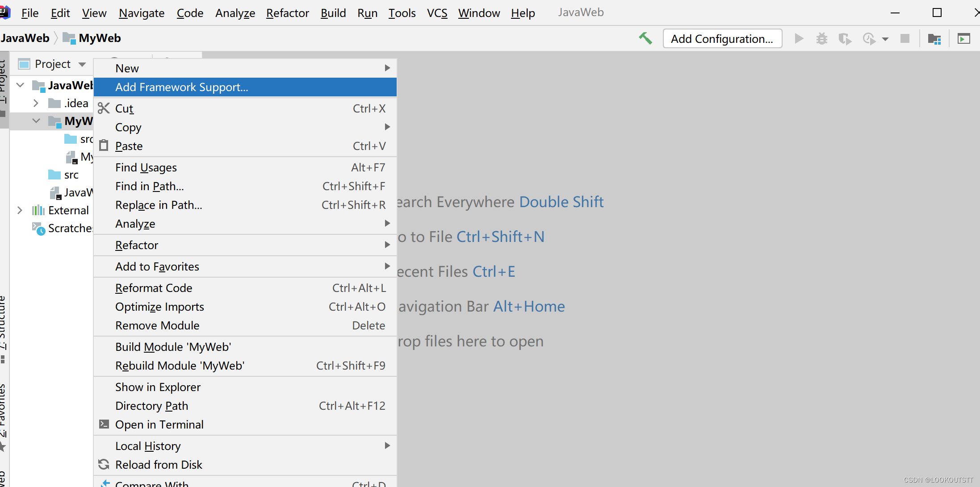Open the Tools menu
980x487 pixels.
point(402,13)
